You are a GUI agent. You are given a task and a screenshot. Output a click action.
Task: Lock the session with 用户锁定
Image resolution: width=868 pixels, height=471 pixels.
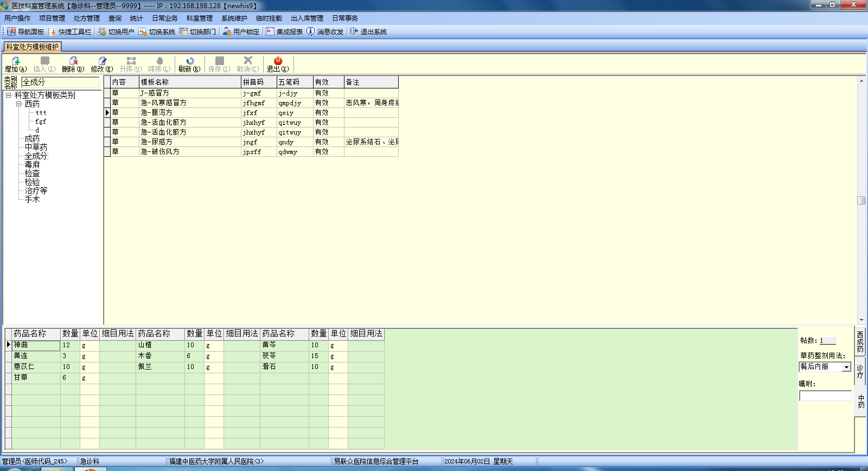click(241, 31)
